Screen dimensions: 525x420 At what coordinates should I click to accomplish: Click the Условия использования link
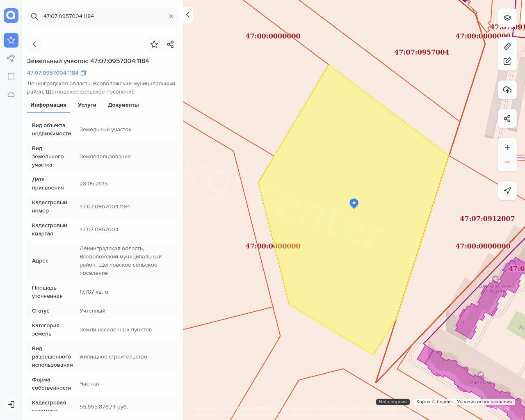pos(484,402)
